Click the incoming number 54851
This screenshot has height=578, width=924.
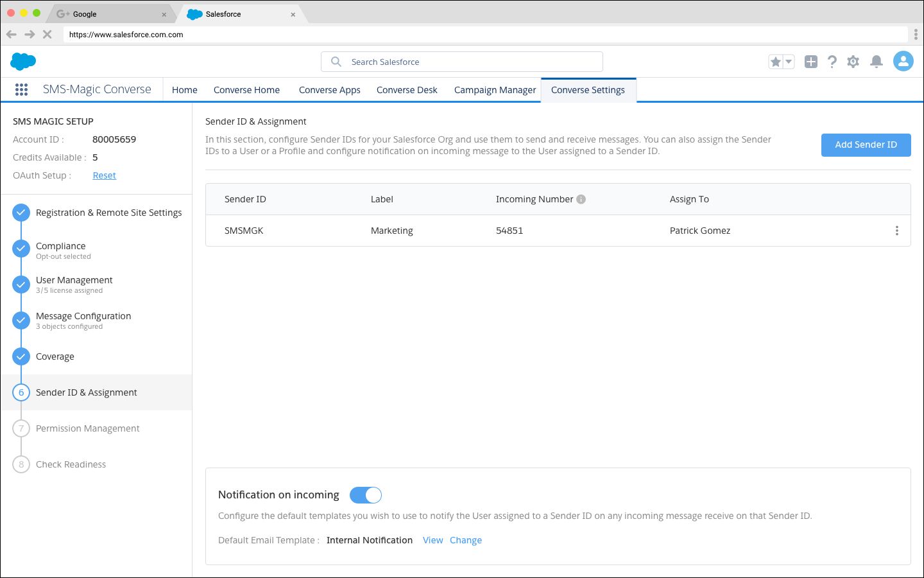[509, 231]
